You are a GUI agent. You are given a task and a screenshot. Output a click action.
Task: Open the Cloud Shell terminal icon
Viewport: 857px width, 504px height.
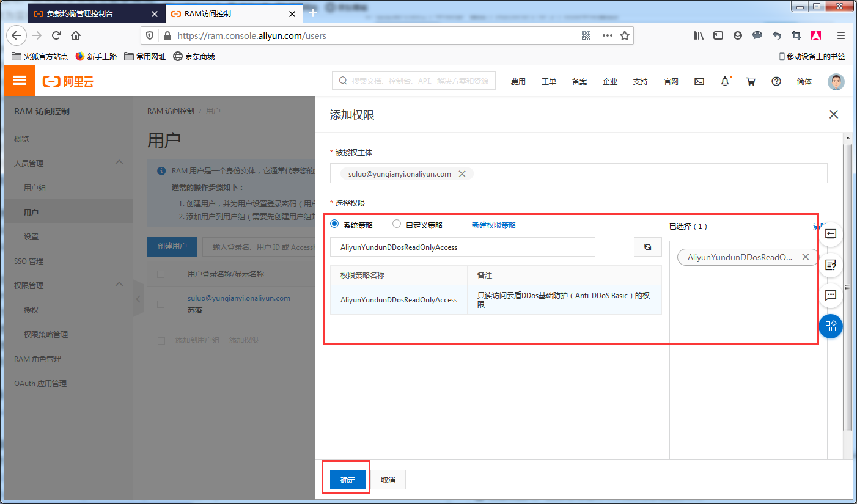click(699, 81)
